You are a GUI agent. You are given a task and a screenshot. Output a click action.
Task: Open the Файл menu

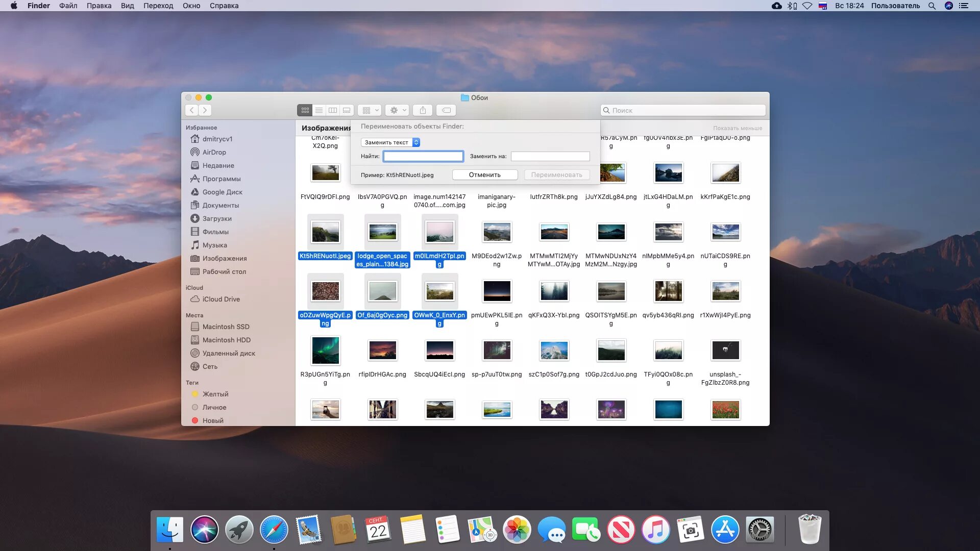pos(68,6)
